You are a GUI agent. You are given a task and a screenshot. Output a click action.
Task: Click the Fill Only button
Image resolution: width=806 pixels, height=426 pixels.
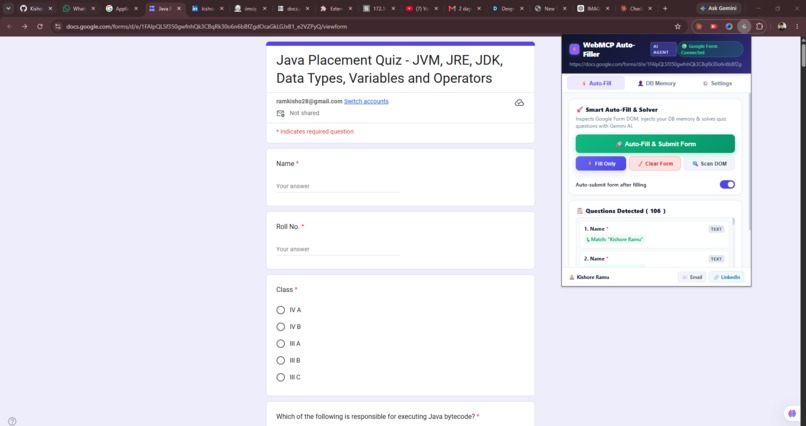click(x=601, y=163)
